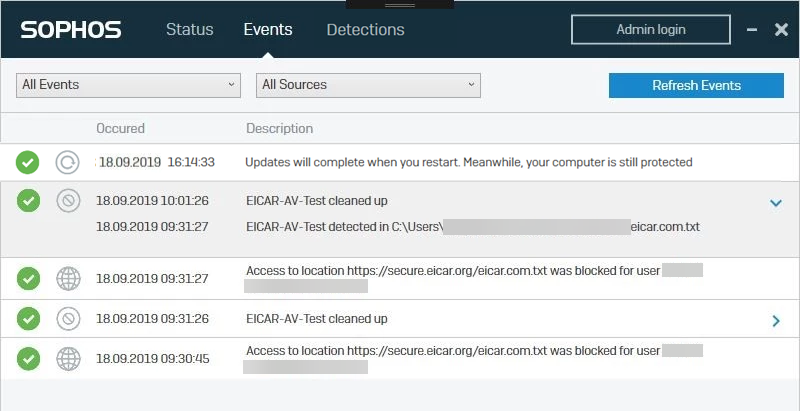Click the update refresh icon at 16:14:33
The height and width of the screenshot is (411, 800).
pyautogui.click(x=67, y=162)
